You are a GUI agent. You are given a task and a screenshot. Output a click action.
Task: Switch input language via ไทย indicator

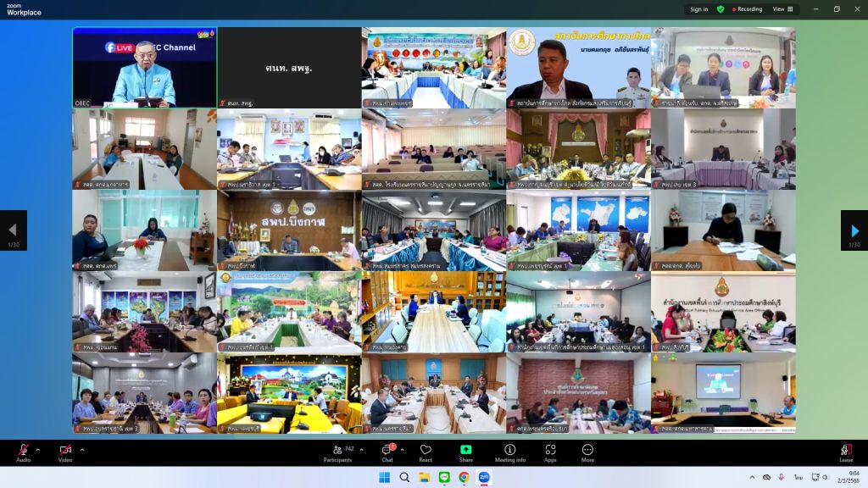point(798,477)
